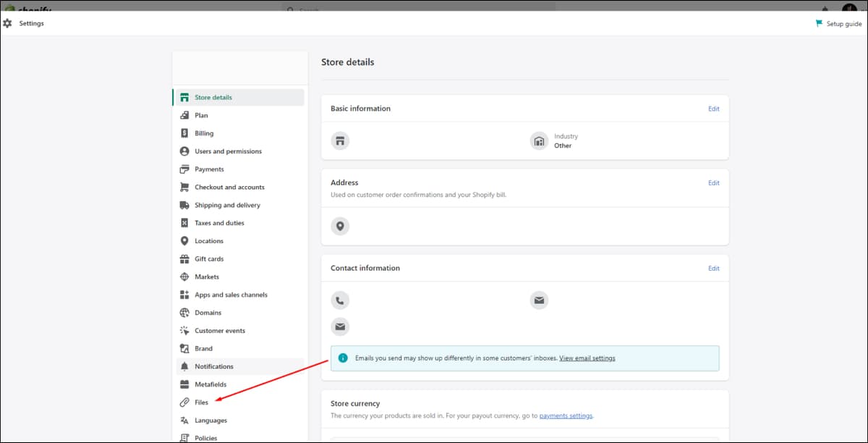The height and width of the screenshot is (443, 868).
Task: Click the Industry value Other
Action: tap(563, 145)
